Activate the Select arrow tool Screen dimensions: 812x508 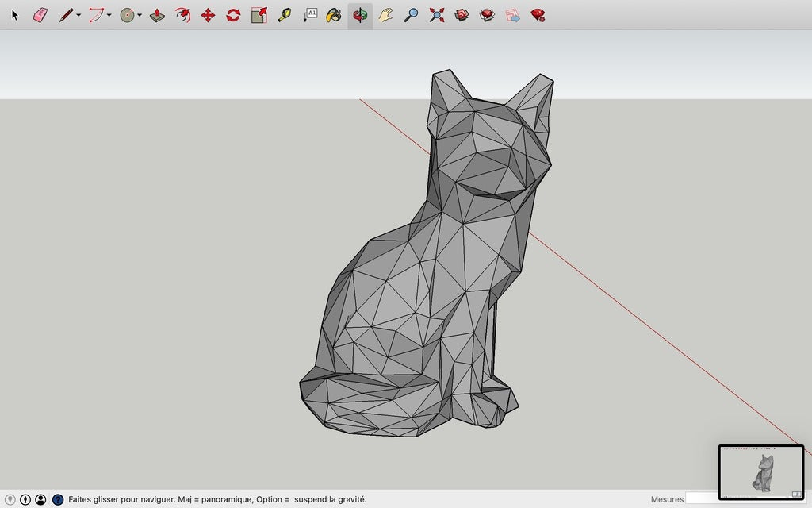click(x=14, y=14)
